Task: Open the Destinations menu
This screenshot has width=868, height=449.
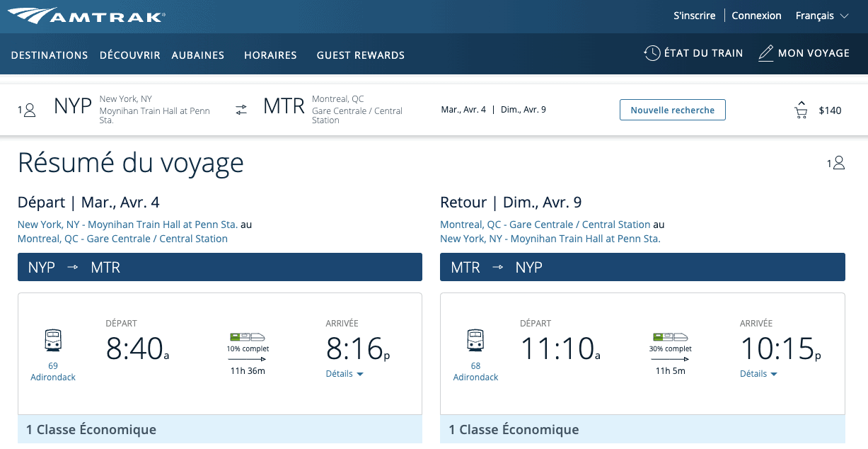Action: (x=50, y=55)
